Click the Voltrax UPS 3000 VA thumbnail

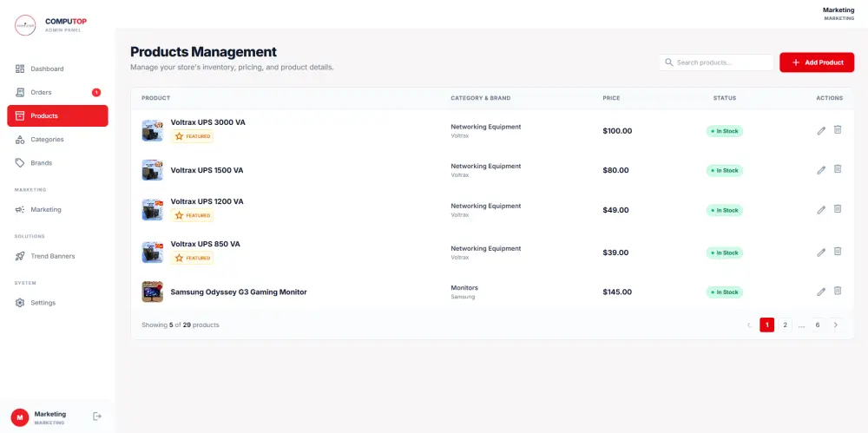click(152, 131)
